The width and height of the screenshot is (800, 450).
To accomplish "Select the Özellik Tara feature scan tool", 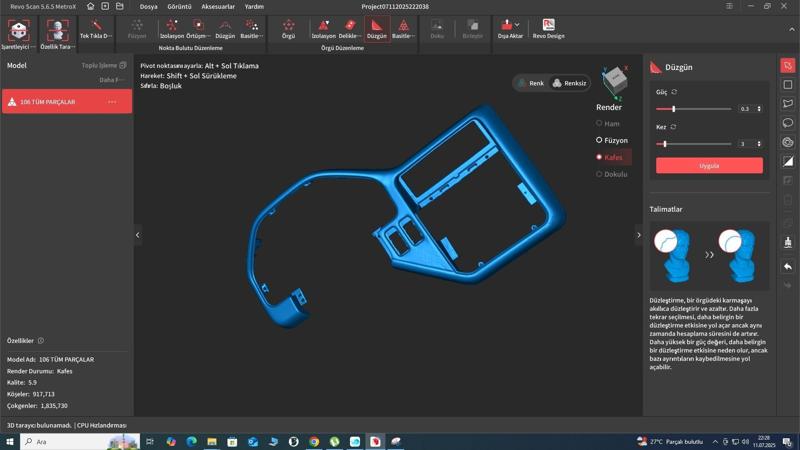I will point(57,35).
